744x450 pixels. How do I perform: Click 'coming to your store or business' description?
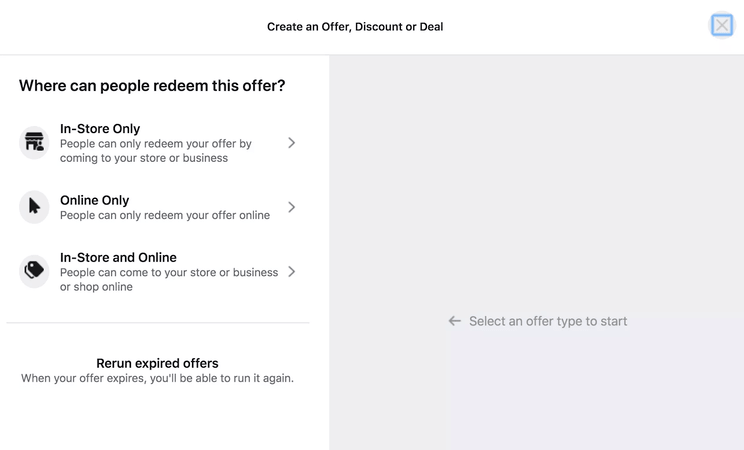[144, 158]
